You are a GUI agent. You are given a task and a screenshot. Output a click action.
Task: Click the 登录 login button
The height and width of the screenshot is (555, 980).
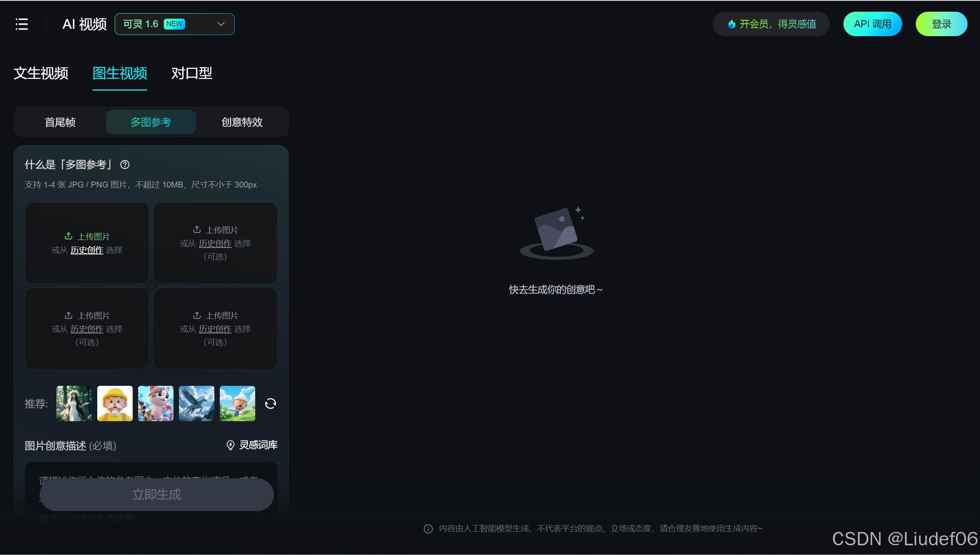tap(941, 24)
